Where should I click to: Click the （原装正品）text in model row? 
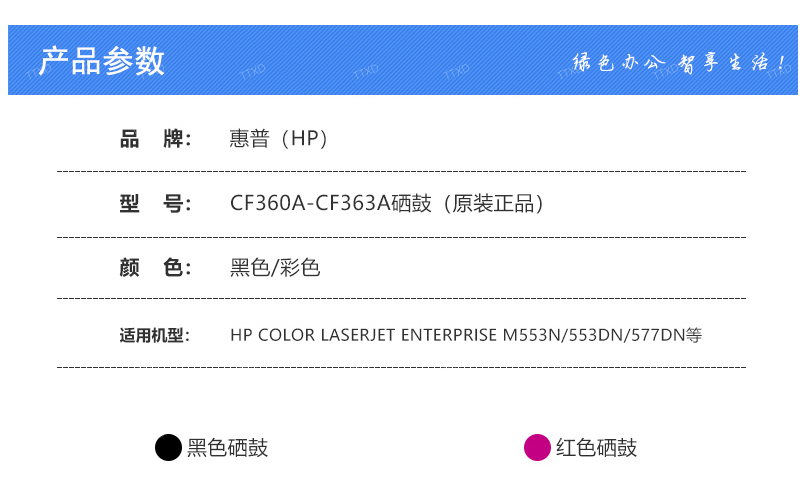pos(493,203)
